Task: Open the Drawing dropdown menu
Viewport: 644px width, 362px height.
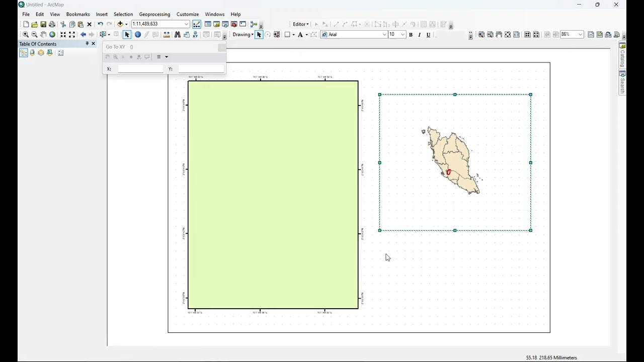Action: pyautogui.click(x=243, y=35)
